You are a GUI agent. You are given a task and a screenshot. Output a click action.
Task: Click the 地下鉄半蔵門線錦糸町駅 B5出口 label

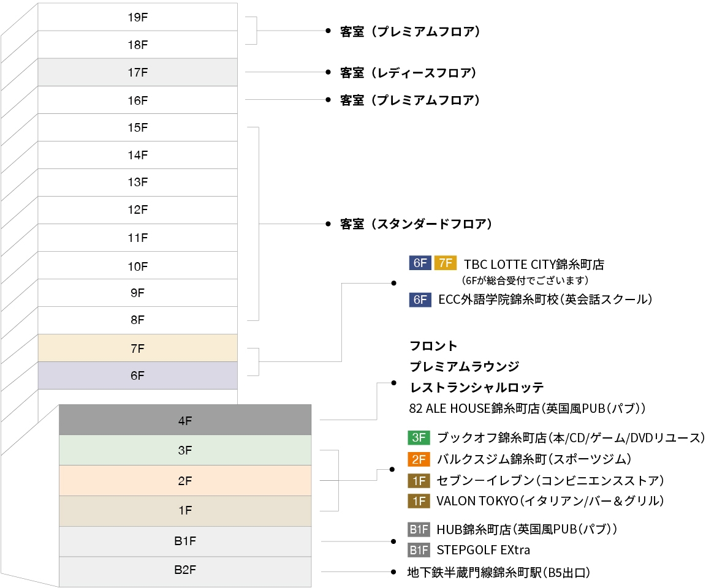click(498, 573)
